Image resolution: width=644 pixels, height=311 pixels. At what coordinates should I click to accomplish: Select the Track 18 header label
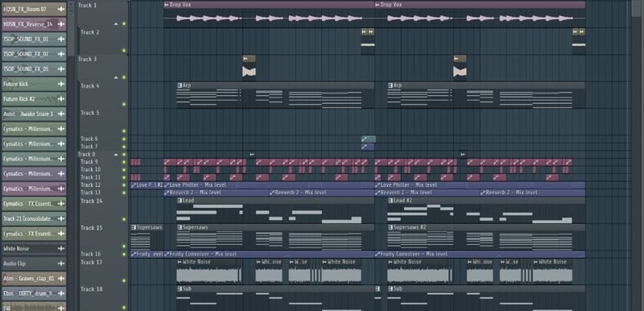(x=92, y=289)
